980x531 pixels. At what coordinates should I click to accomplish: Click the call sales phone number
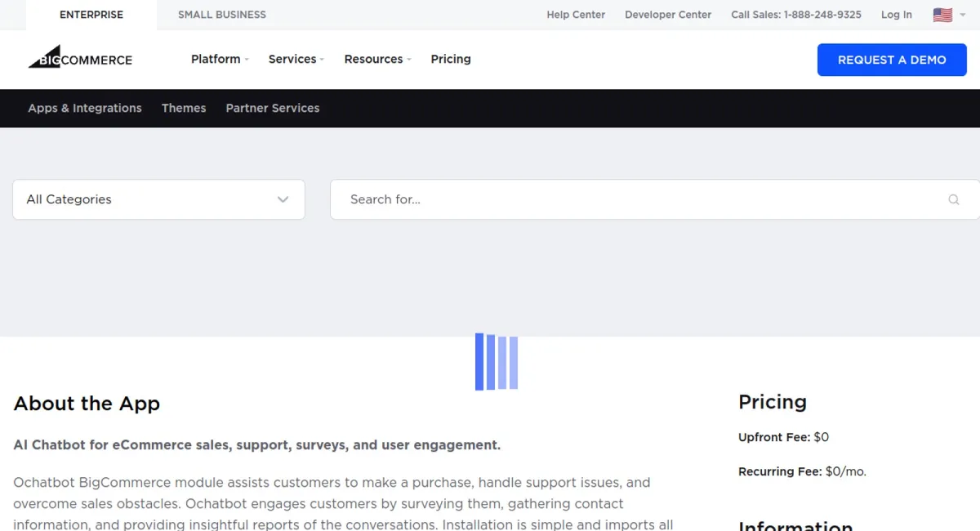click(x=796, y=14)
